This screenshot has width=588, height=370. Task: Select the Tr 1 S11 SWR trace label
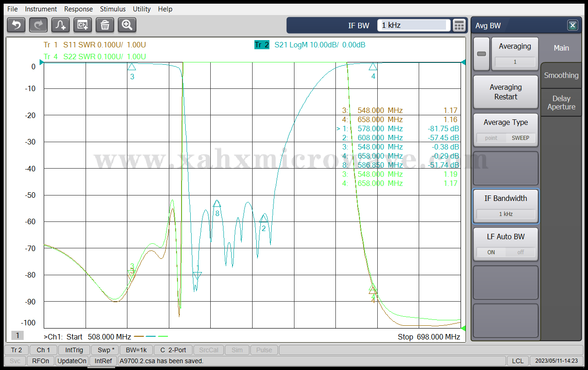coord(95,45)
